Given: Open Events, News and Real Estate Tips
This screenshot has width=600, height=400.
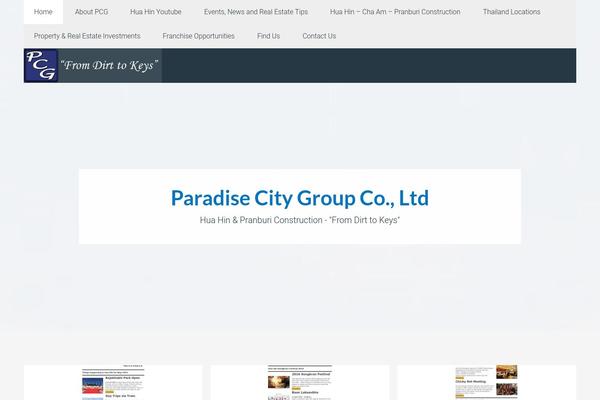Looking at the screenshot, I should (x=256, y=12).
